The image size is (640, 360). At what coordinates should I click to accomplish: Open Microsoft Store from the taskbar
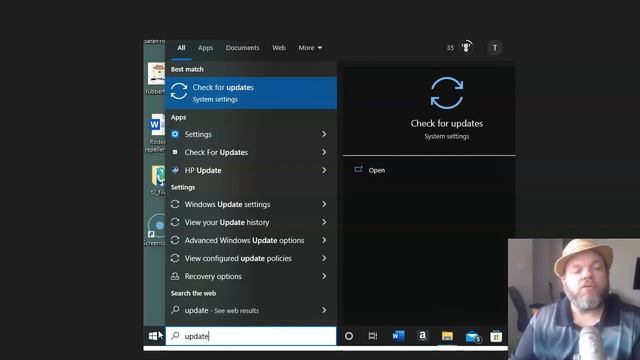496,336
